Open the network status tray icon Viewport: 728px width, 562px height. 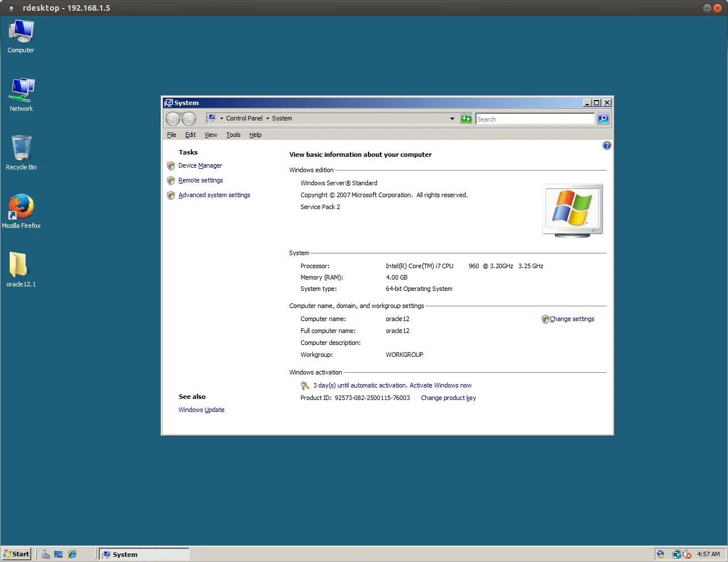click(676, 554)
